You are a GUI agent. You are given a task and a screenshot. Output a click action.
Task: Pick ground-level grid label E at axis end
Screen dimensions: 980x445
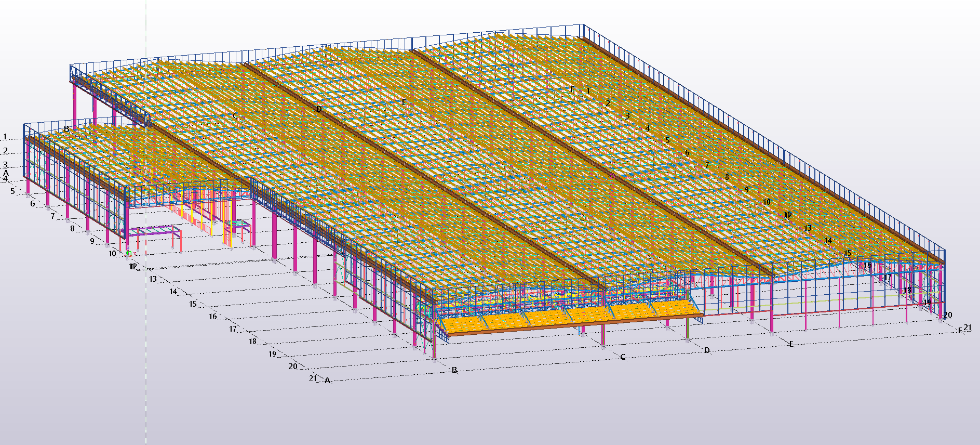[x=791, y=344]
